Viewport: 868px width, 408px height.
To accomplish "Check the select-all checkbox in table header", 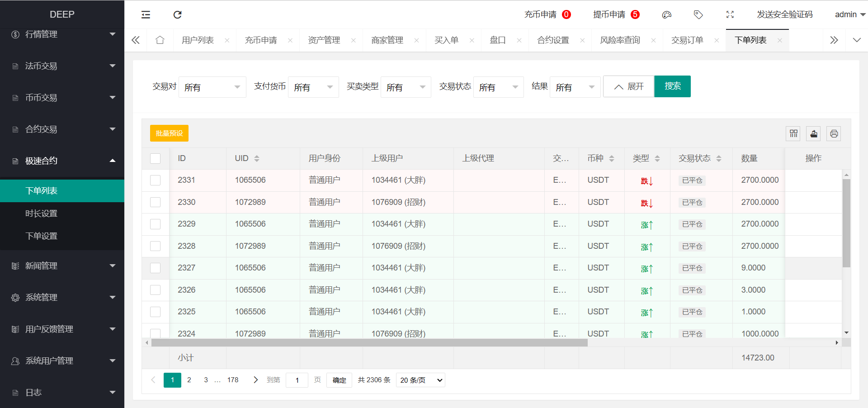I will (x=155, y=158).
